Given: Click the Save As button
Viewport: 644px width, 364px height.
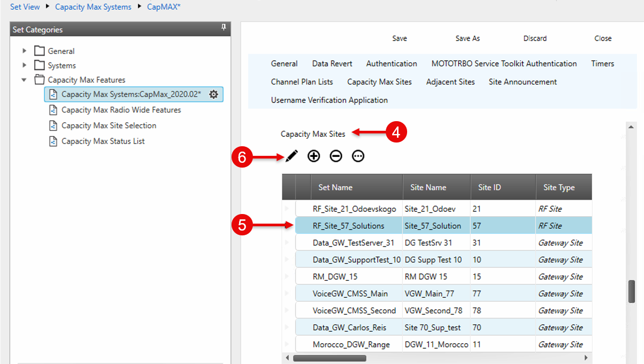Looking at the screenshot, I should pos(467,38).
